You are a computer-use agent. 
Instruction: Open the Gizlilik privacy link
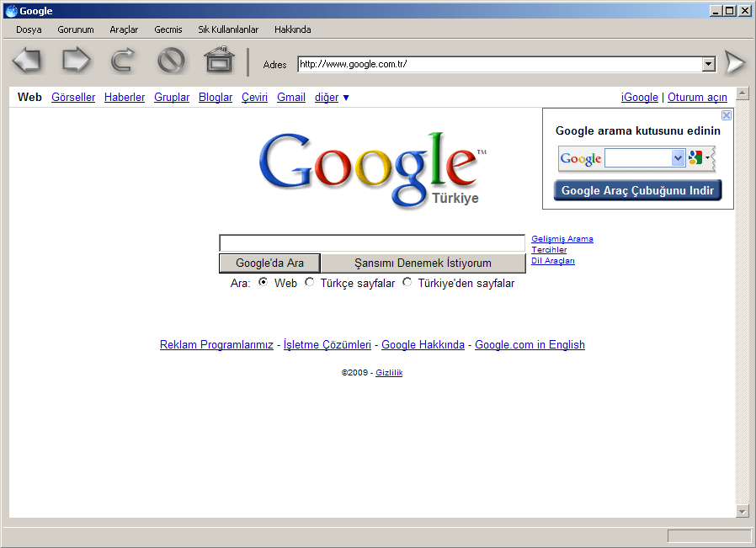389,373
